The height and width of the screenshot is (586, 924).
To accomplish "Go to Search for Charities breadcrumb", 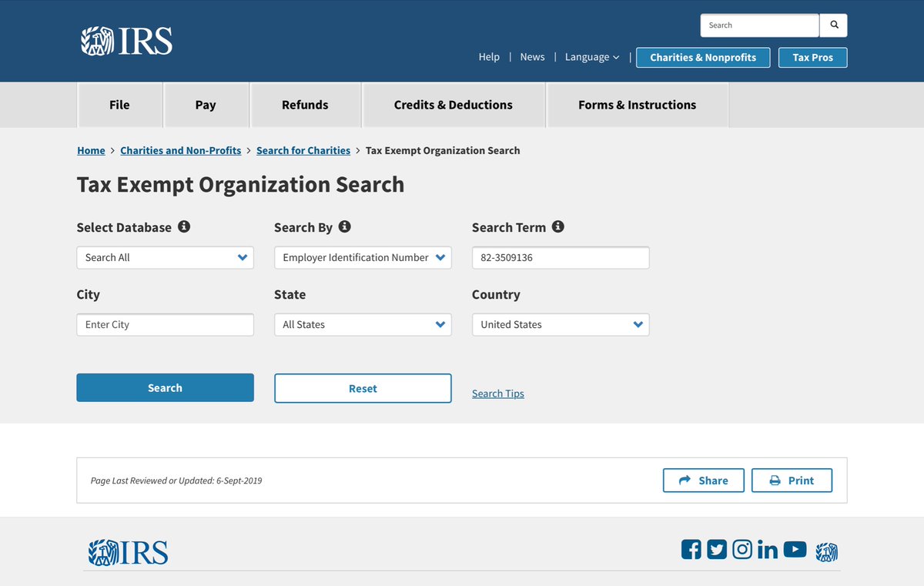I will (303, 150).
